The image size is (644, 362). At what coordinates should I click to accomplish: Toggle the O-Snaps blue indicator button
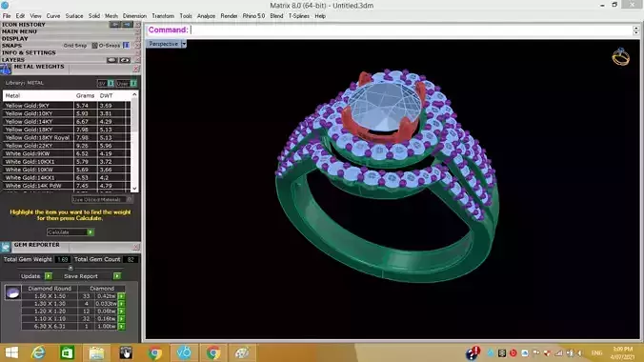point(126,45)
